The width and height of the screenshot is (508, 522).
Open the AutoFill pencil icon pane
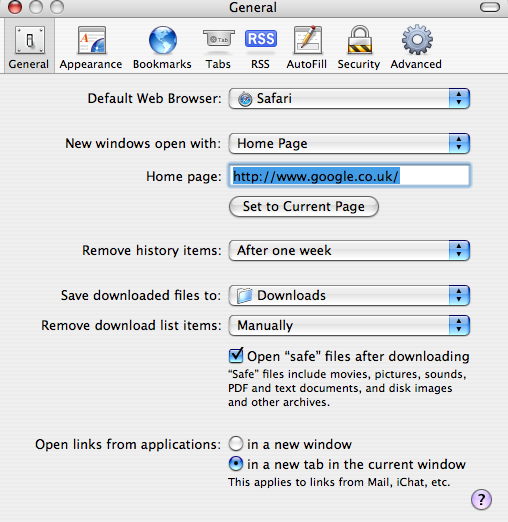click(307, 47)
